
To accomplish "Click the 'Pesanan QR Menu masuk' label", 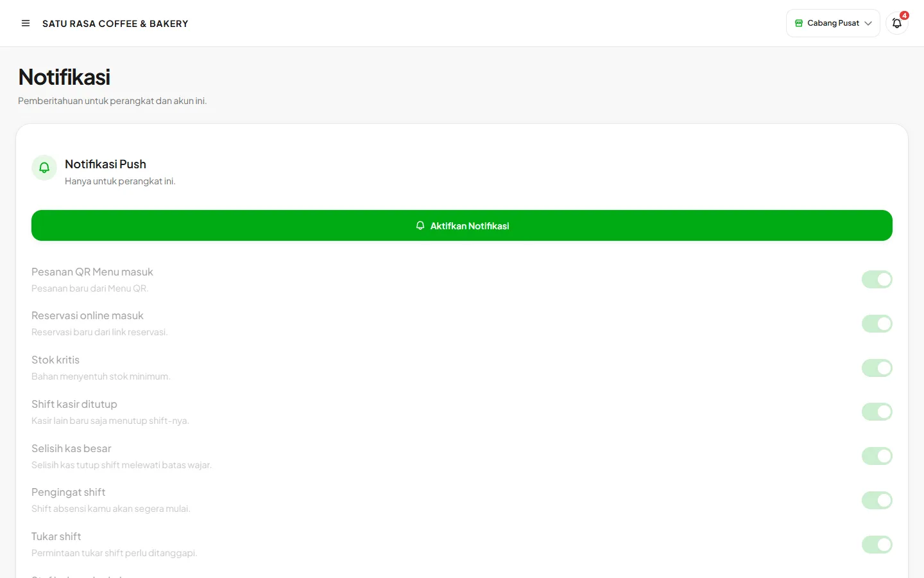I will 92,272.
